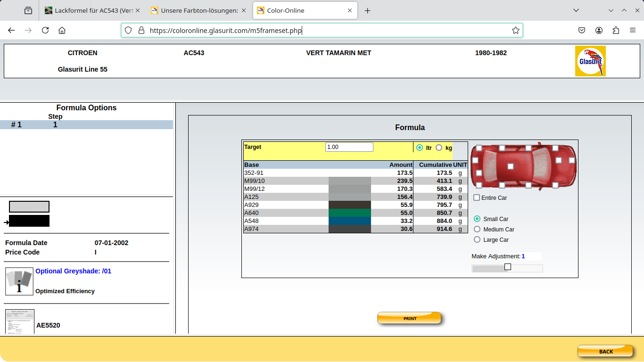
Task: Check the hood checkbox on car image
Action: pos(559,160)
